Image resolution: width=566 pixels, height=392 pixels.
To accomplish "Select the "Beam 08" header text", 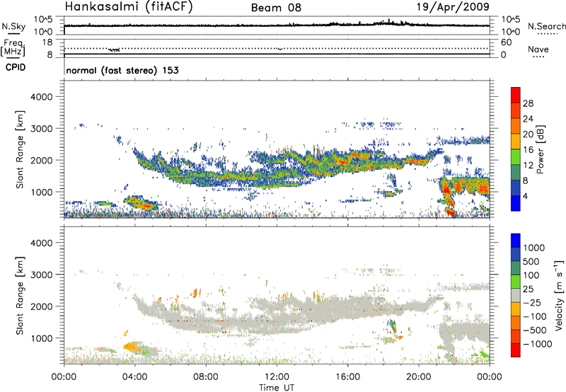I will [276, 8].
